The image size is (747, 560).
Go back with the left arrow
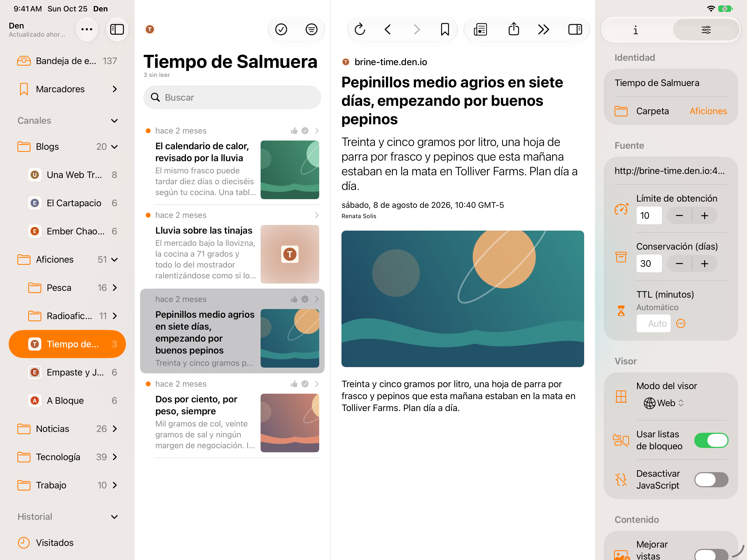click(388, 29)
